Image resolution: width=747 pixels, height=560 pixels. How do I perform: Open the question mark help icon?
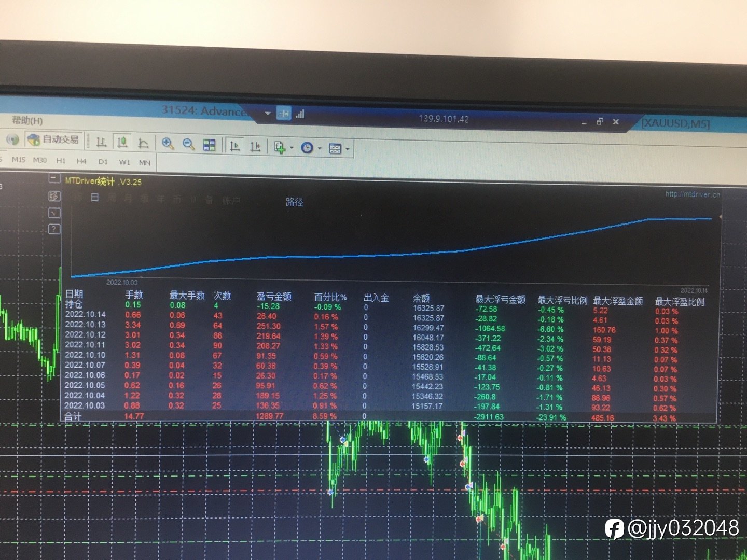point(54,229)
